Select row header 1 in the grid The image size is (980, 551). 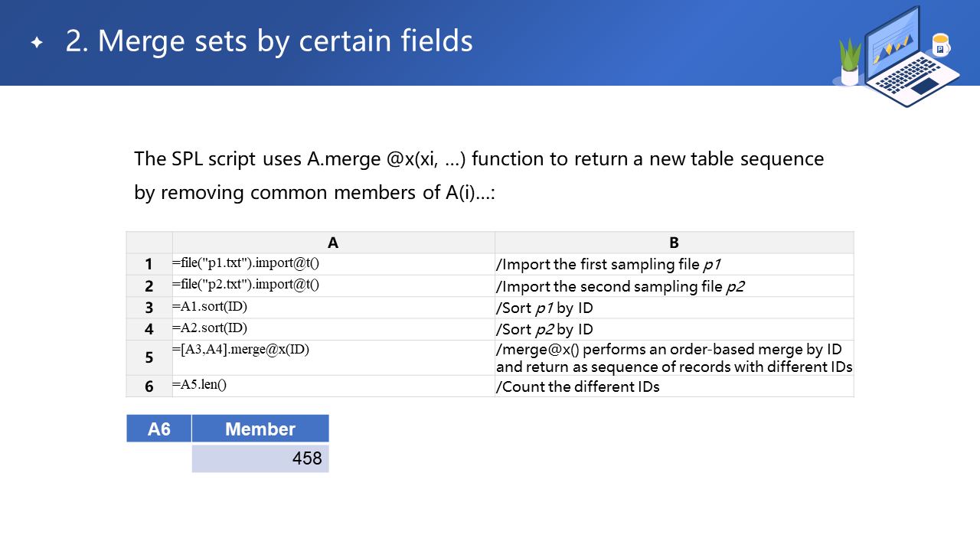[x=149, y=265]
